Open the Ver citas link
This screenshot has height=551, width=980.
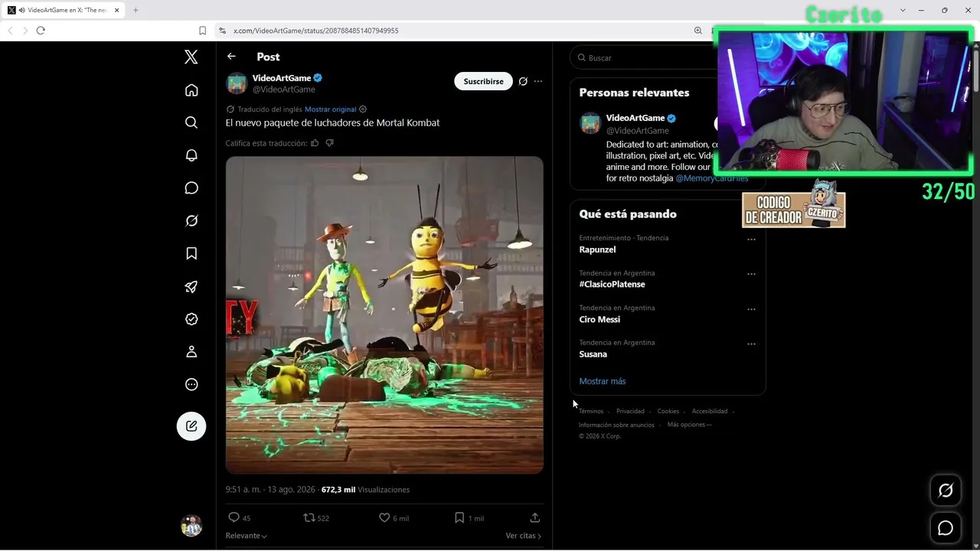[x=524, y=536]
